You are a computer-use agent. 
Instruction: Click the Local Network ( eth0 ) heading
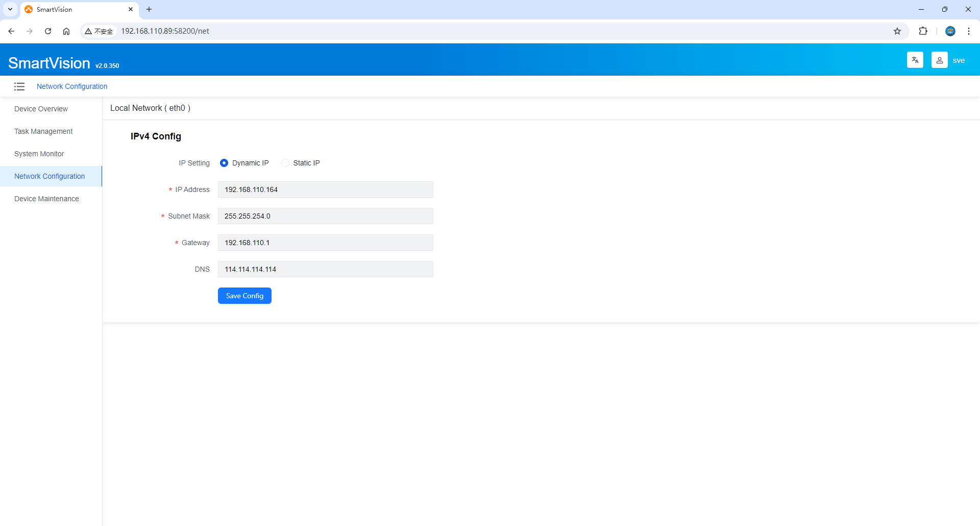[x=150, y=108]
